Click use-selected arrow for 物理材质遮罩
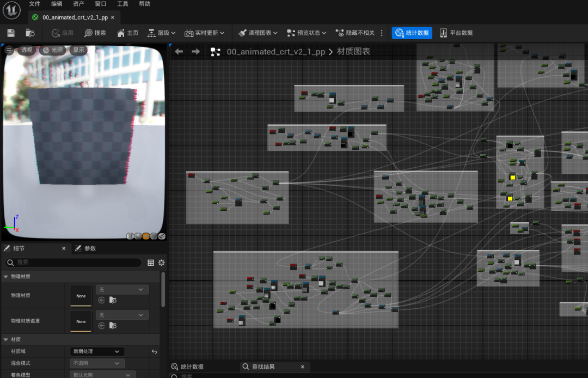Image resolution: width=588 pixels, height=378 pixels. coord(101,326)
